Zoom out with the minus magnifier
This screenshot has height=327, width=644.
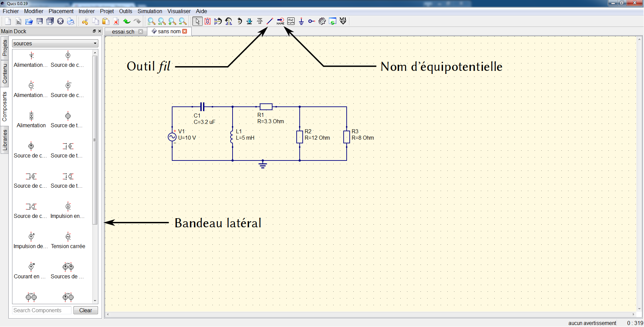[183, 21]
